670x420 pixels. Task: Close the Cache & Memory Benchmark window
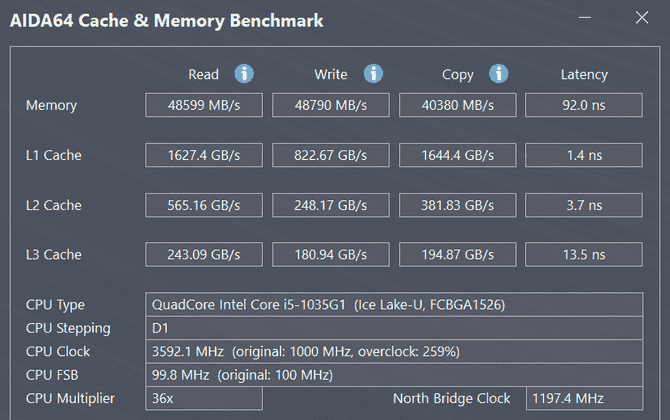641,19
